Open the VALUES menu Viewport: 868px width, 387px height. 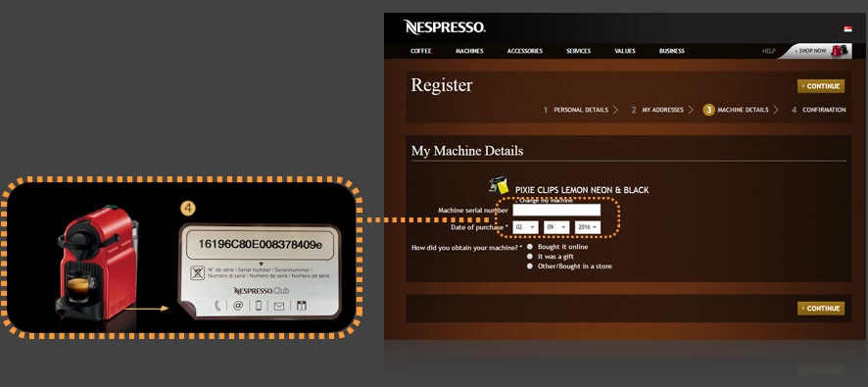(x=625, y=51)
